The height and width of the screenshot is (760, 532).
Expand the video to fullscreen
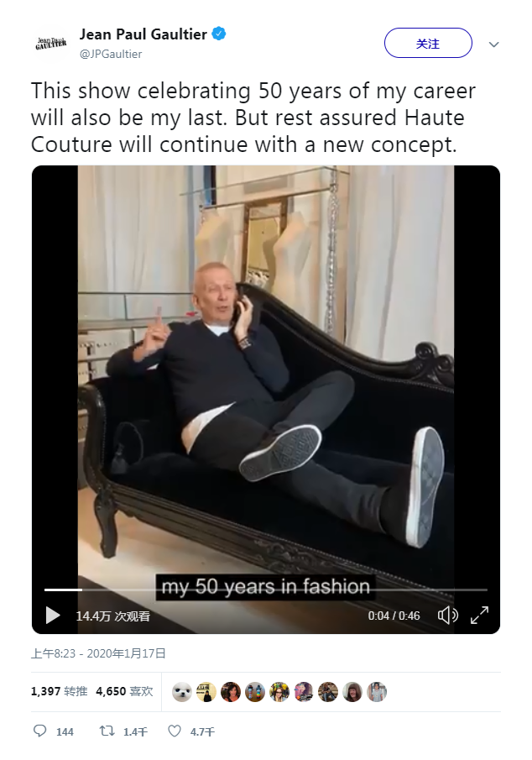(480, 616)
